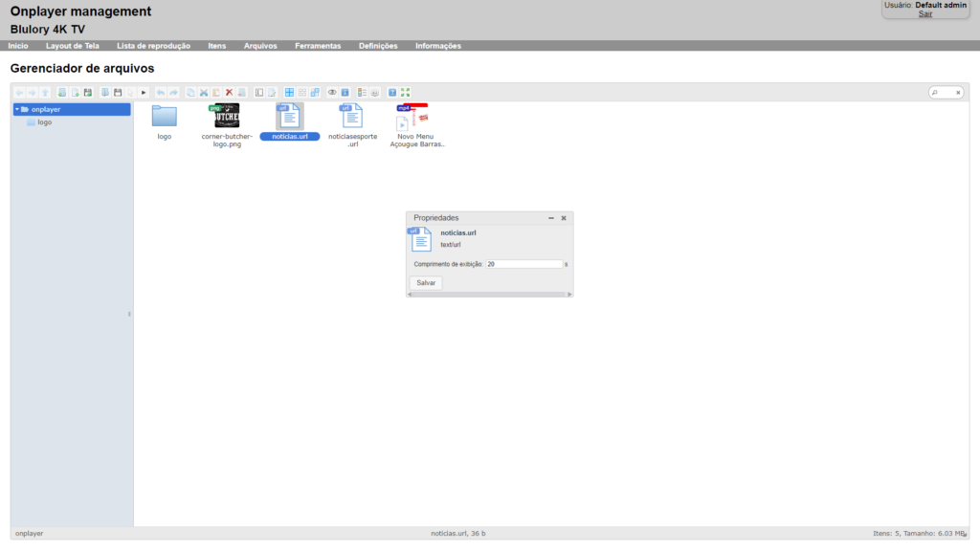
Task: Edit the file with the pencil-page icon
Action: click(x=272, y=93)
